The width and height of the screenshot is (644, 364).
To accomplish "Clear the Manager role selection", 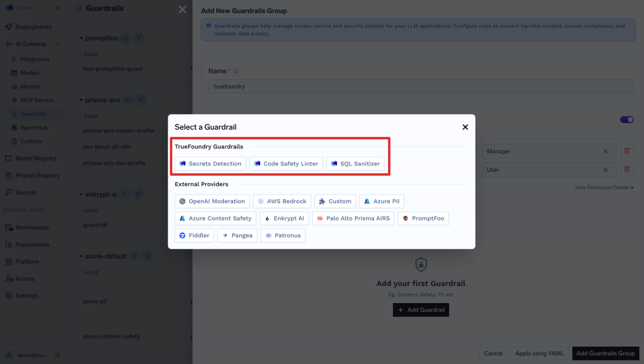I will (605, 151).
